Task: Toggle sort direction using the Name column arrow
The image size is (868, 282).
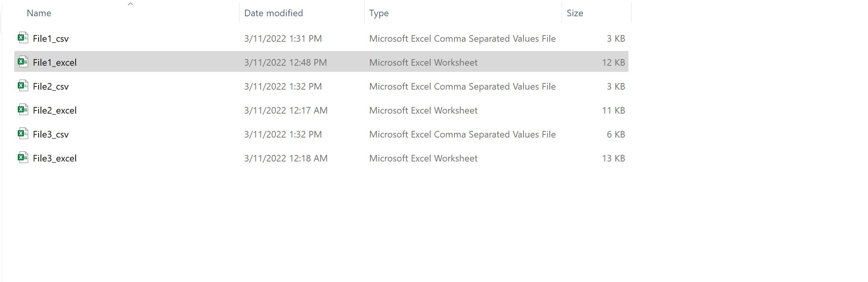Action: pyautogui.click(x=130, y=4)
